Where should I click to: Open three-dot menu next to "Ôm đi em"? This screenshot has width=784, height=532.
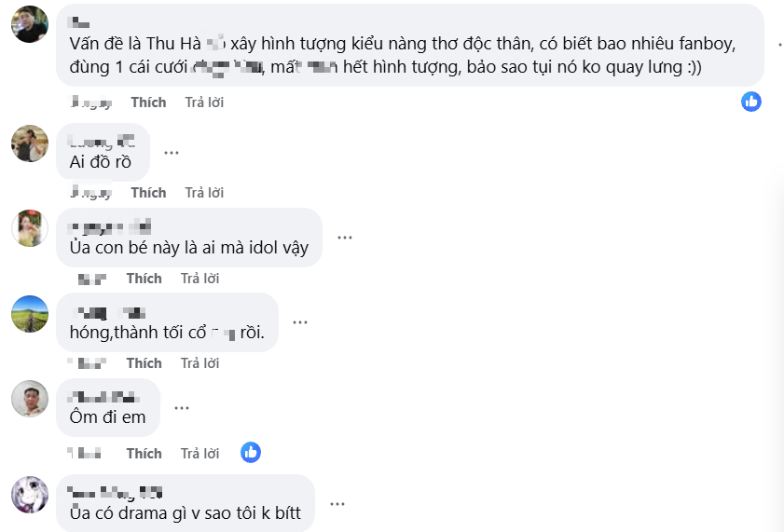pyautogui.click(x=182, y=407)
